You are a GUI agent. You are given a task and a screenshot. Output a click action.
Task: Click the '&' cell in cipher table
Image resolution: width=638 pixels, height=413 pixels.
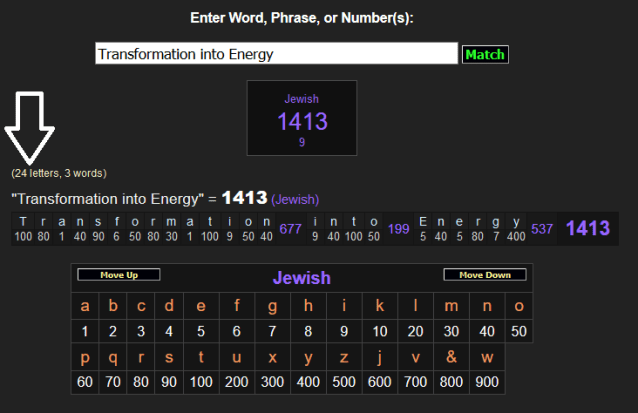[x=452, y=356]
